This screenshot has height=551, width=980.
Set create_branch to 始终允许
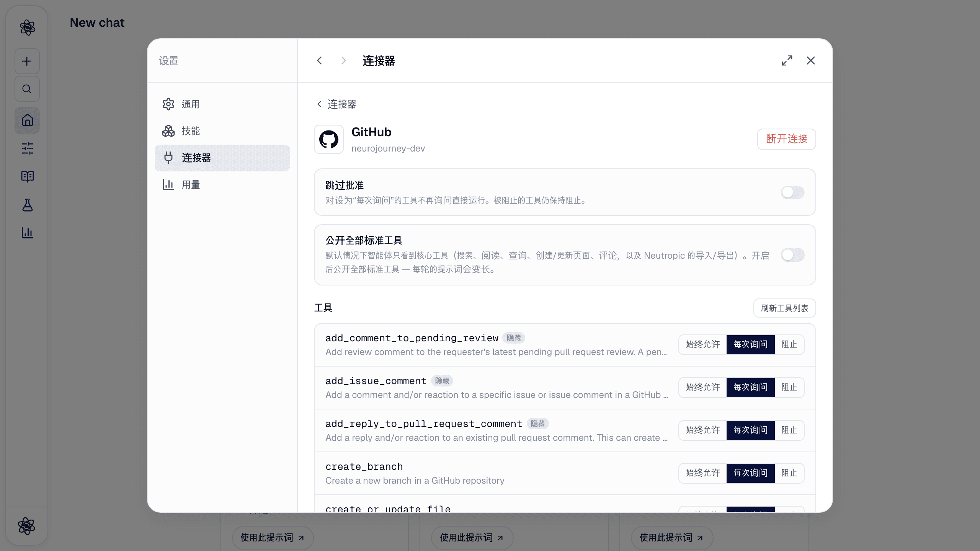[703, 473]
